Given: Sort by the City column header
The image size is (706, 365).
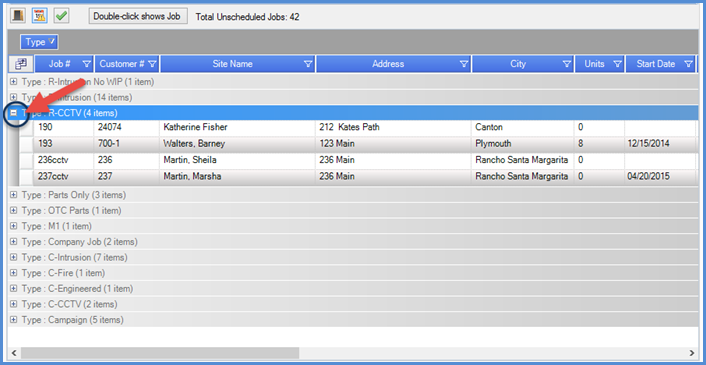Looking at the screenshot, I should pos(518,64).
